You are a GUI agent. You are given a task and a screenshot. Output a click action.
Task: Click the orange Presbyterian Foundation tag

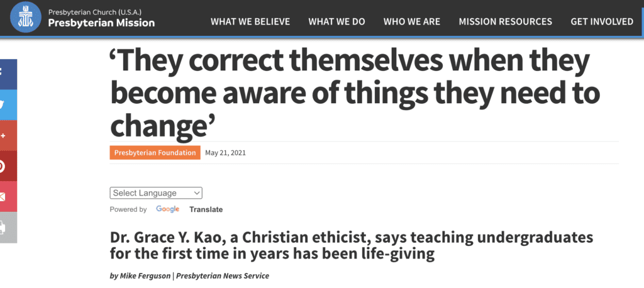tap(155, 153)
